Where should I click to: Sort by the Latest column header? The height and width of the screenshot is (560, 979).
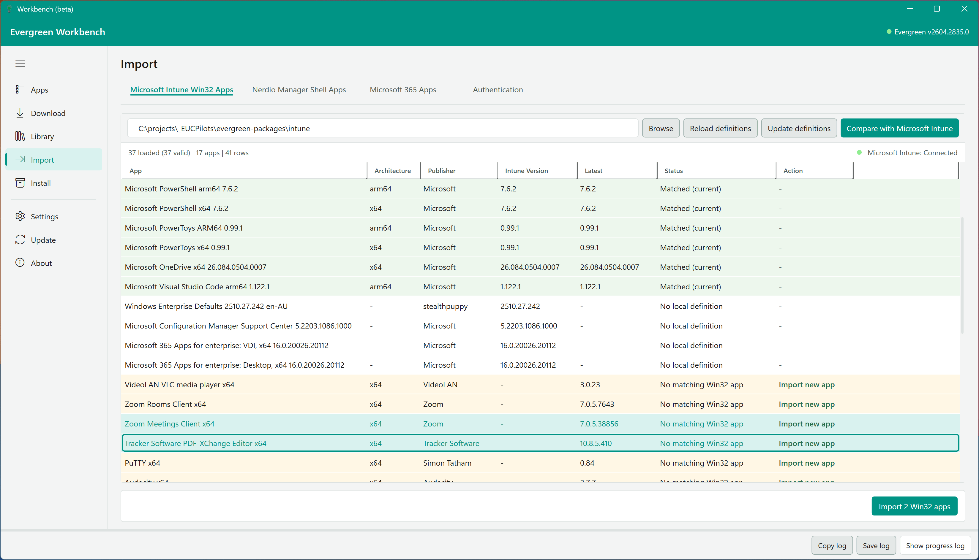(617, 170)
